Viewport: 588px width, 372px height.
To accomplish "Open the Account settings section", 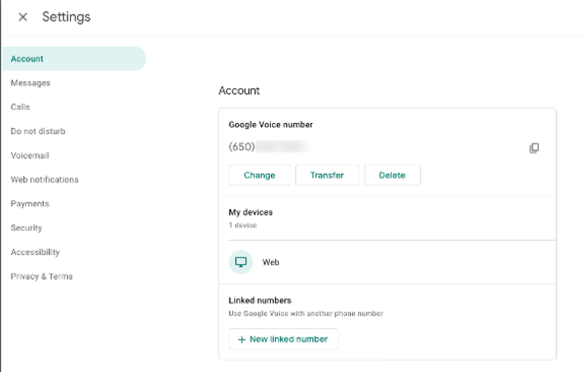I will point(27,59).
